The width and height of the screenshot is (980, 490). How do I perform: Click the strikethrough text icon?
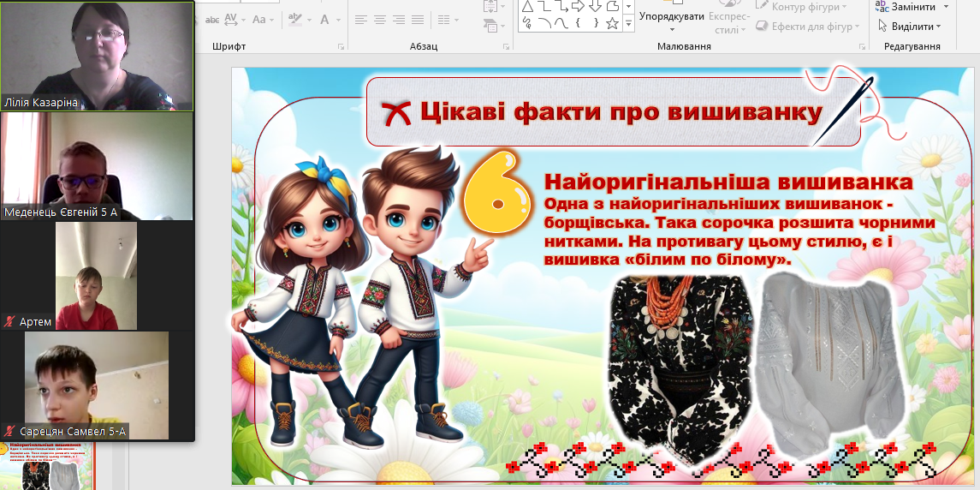coord(211,19)
